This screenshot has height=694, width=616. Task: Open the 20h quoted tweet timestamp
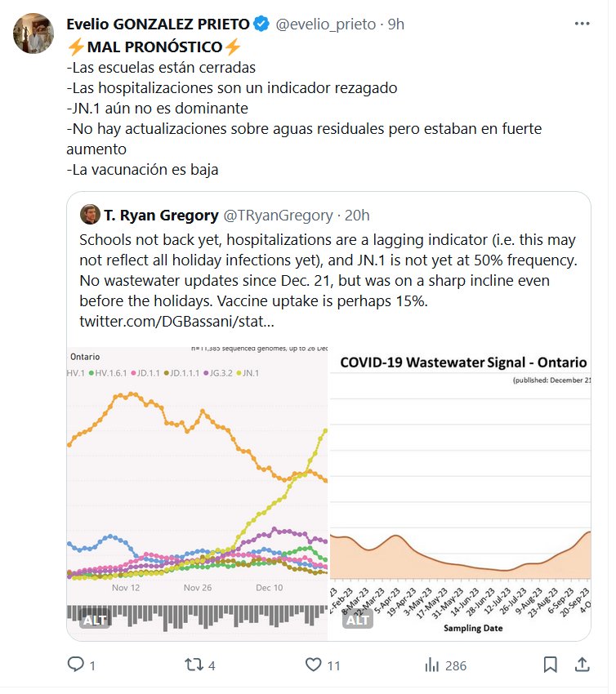coord(358,216)
